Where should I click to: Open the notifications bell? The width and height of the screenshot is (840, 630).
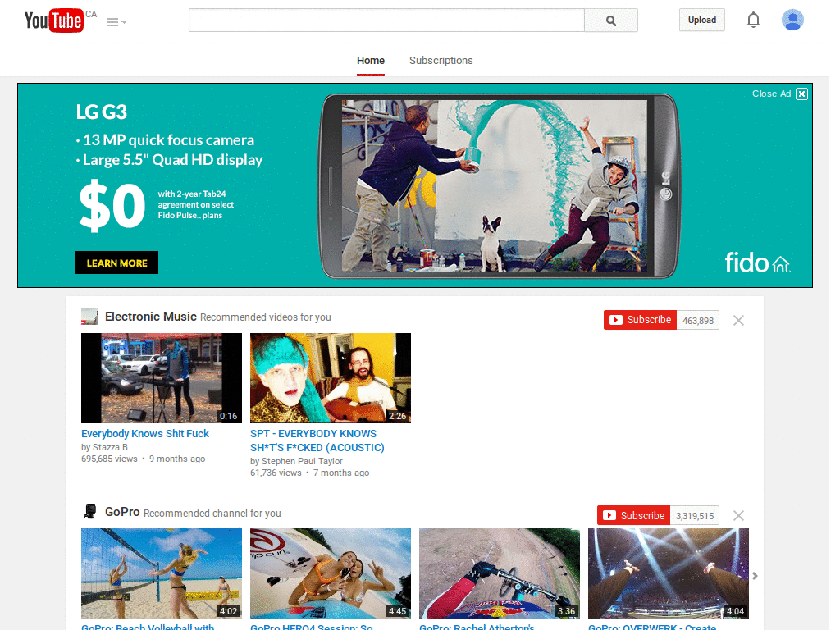pyautogui.click(x=753, y=20)
